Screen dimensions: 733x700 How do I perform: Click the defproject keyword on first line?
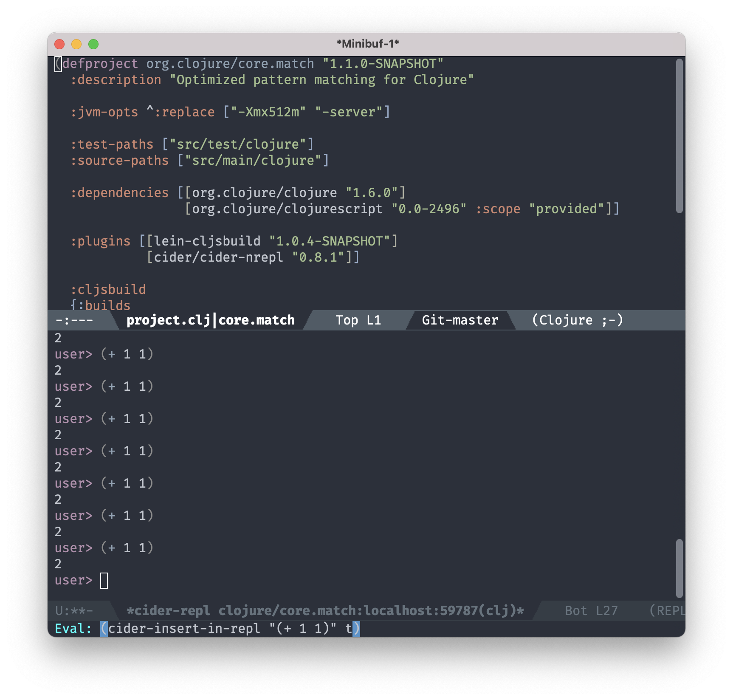[x=100, y=64]
